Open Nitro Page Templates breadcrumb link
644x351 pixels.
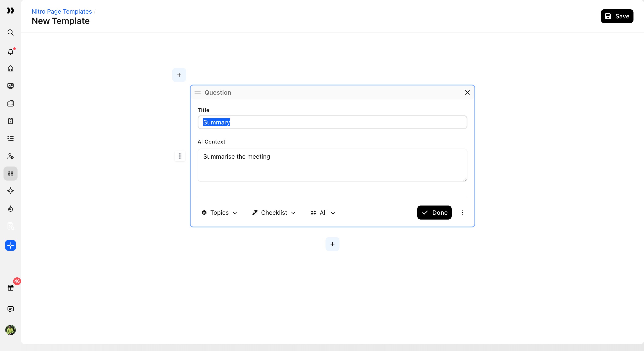62,11
